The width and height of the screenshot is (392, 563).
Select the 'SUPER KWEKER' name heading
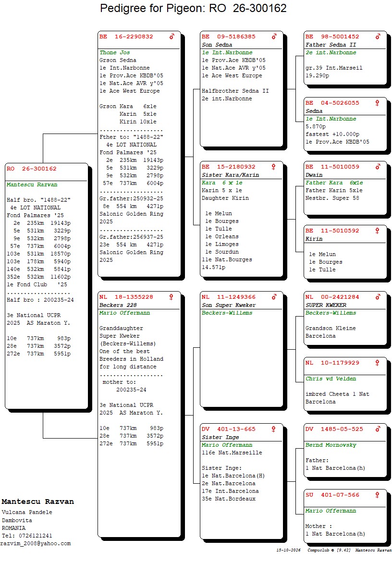pyautogui.click(x=326, y=305)
